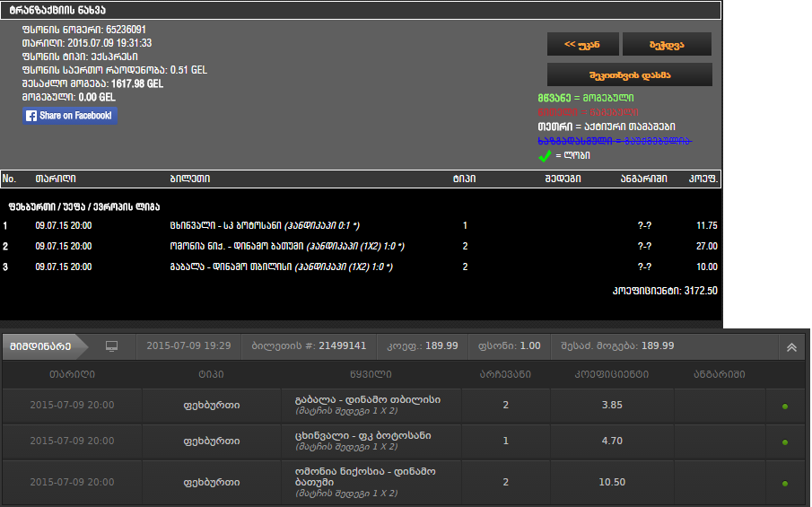Click 'კოეფიციენტი' column header in lower table
Screen dimensions: 812x507
coord(612,374)
